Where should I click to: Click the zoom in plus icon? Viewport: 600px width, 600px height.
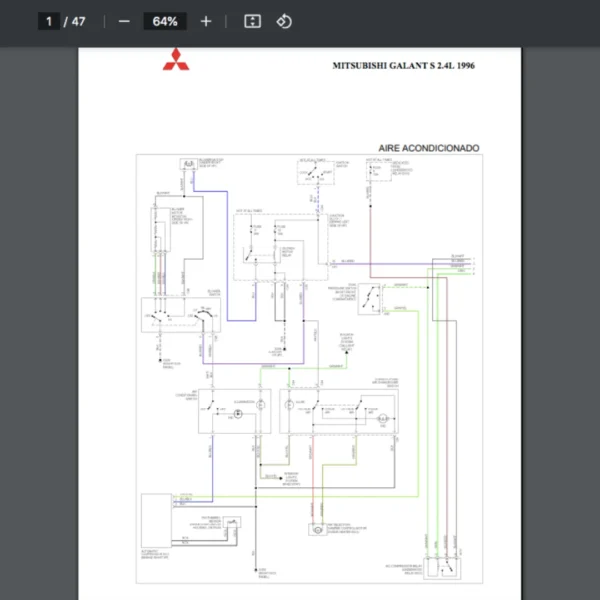pos(206,21)
